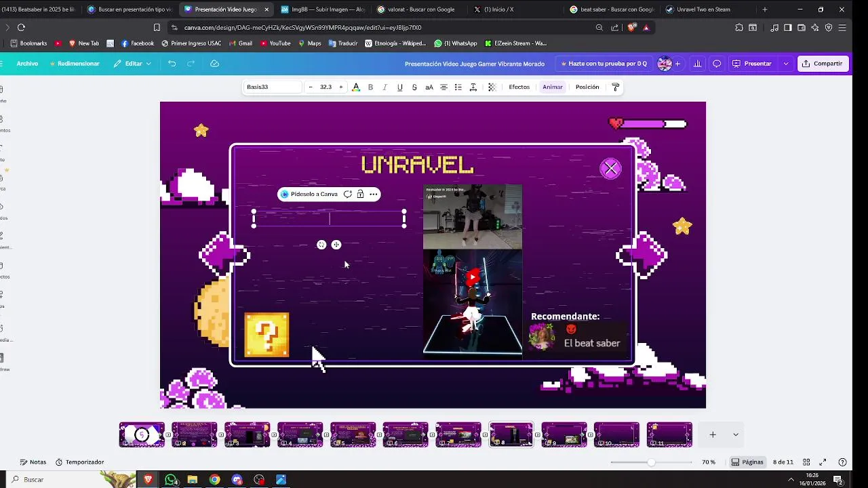This screenshot has width=868, height=488.
Task: Click the cloud save status icon
Action: (x=215, y=64)
